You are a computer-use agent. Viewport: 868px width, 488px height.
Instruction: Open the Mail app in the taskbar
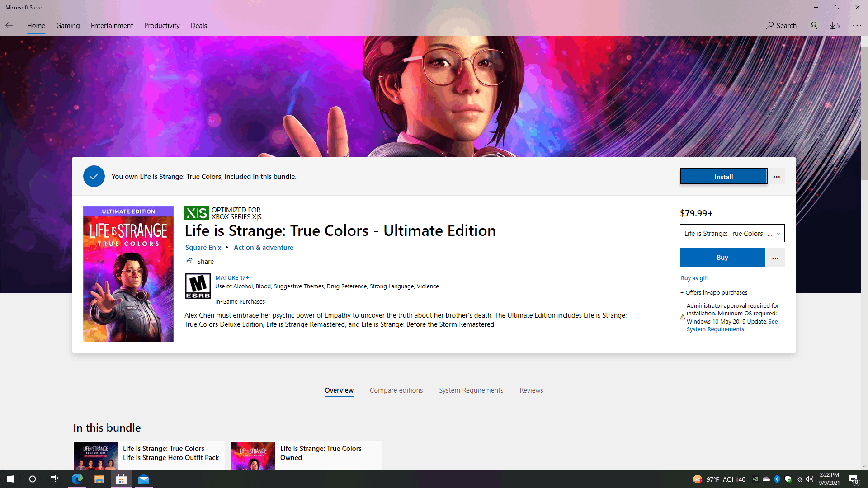coord(144,479)
